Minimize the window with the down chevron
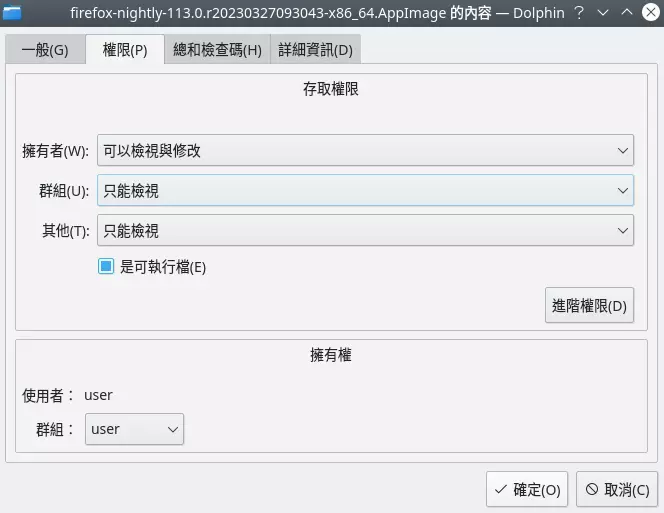This screenshot has height=513, width=664. click(x=603, y=13)
